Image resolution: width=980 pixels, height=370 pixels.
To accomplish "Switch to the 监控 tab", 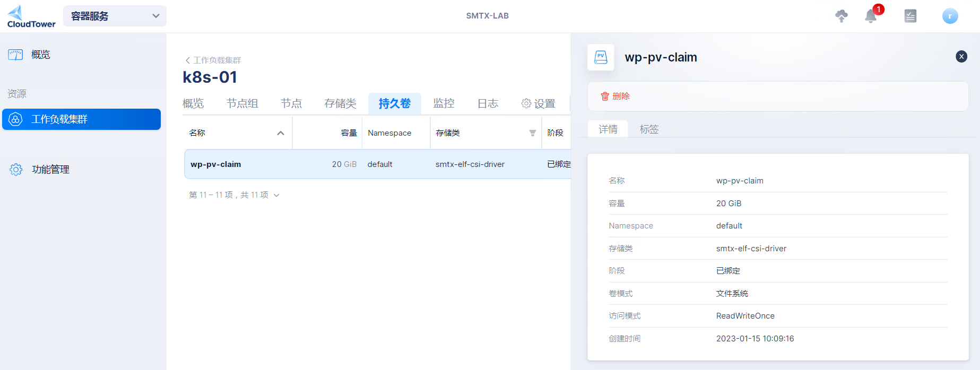I will pos(444,103).
